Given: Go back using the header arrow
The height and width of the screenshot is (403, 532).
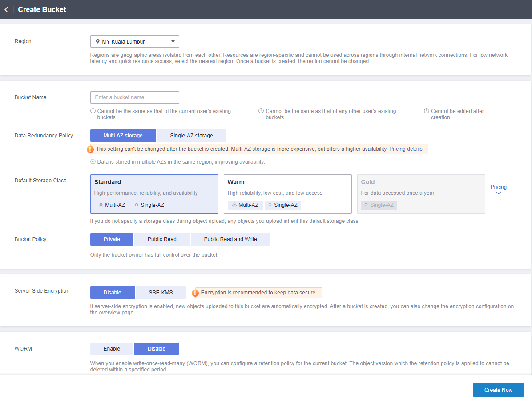Looking at the screenshot, I should [6, 9].
